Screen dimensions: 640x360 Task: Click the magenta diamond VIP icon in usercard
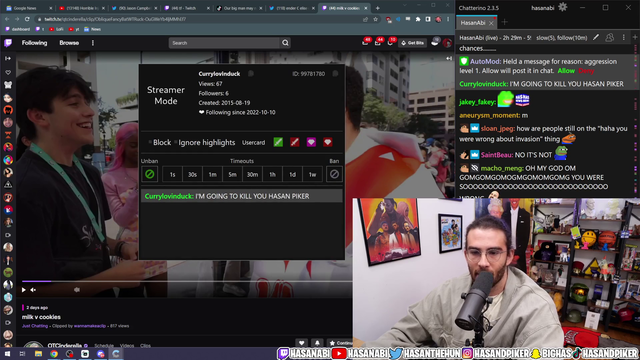(x=311, y=142)
